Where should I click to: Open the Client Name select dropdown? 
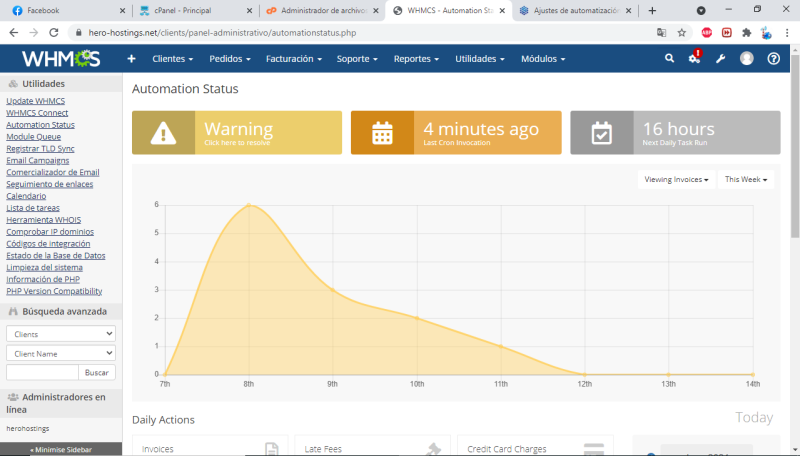click(x=61, y=353)
